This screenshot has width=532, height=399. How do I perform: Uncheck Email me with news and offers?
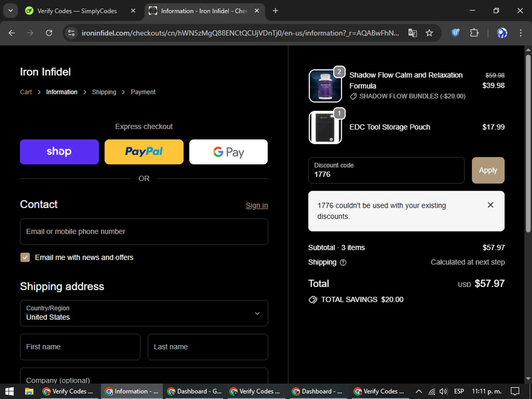(25, 257)
